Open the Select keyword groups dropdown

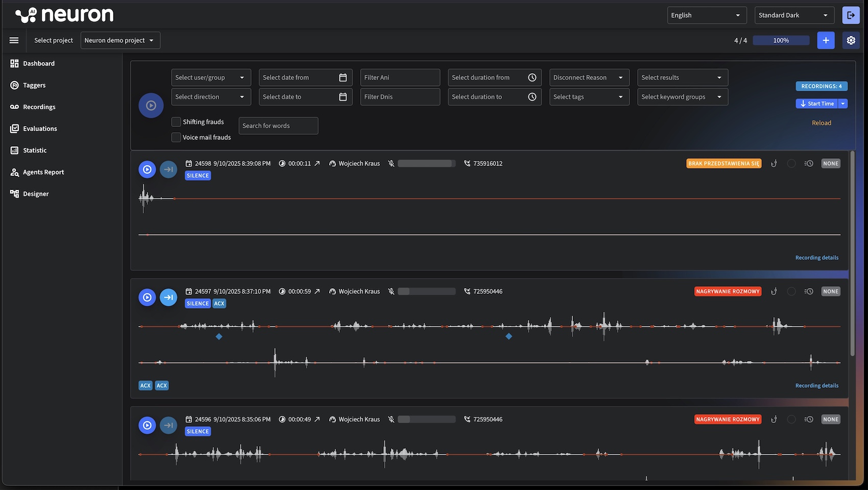(682, 97)
